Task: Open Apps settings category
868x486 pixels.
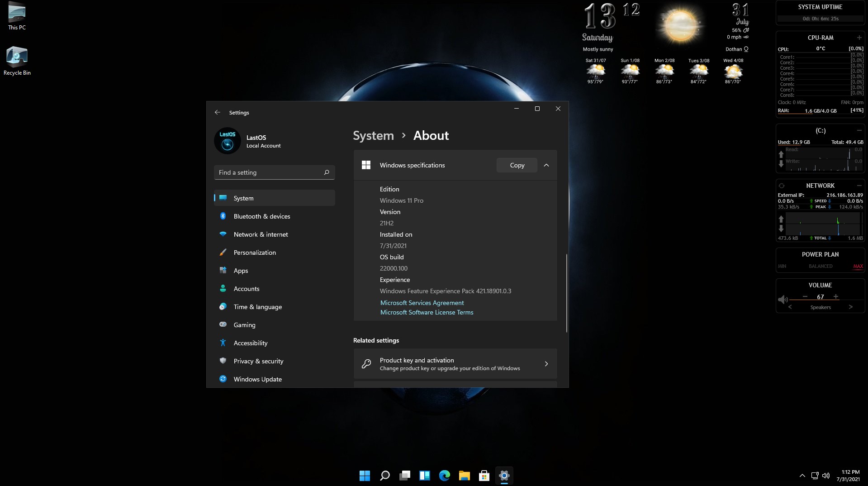Action: tap(274, 271)
